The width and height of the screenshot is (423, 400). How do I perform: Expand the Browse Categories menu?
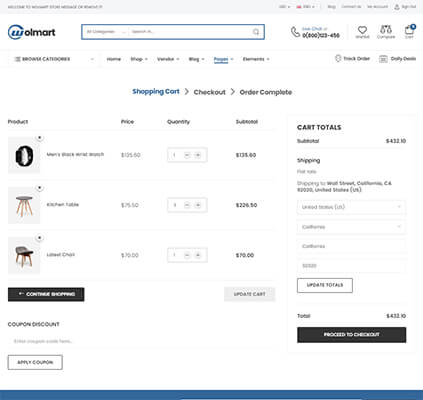[x=53, y=59]
